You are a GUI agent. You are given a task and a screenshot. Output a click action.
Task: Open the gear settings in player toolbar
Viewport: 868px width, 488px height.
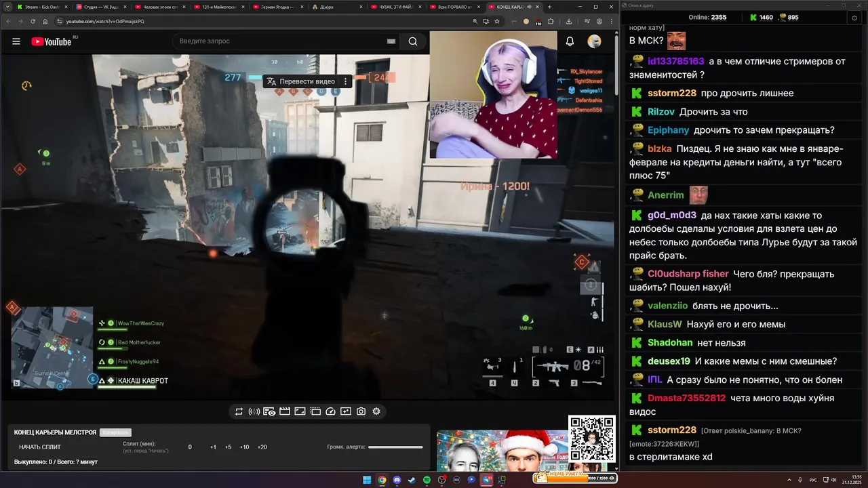tap(376, 411)
